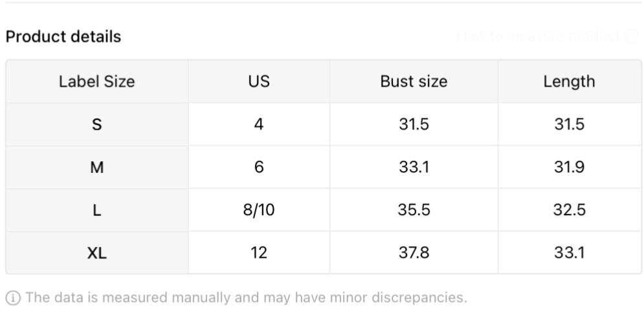Click the 31.9 length value

570,167
